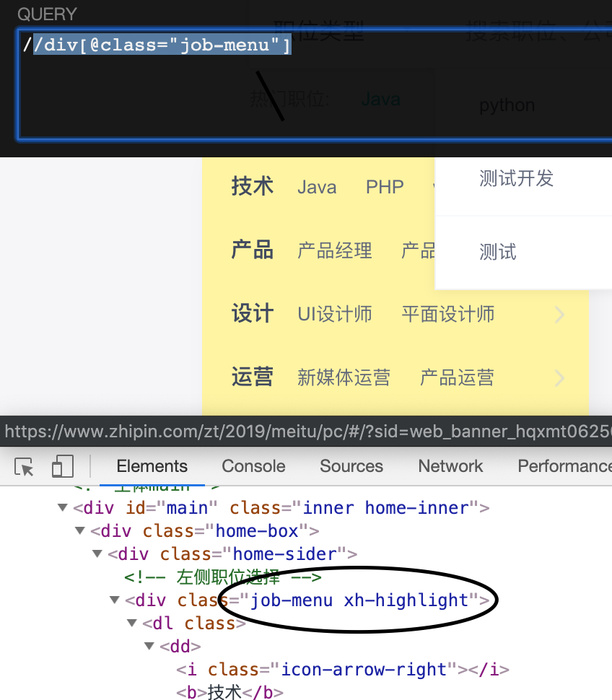Select the inspect element picker icon
This screenshot has width=612, height=700.
coord(24,467)
